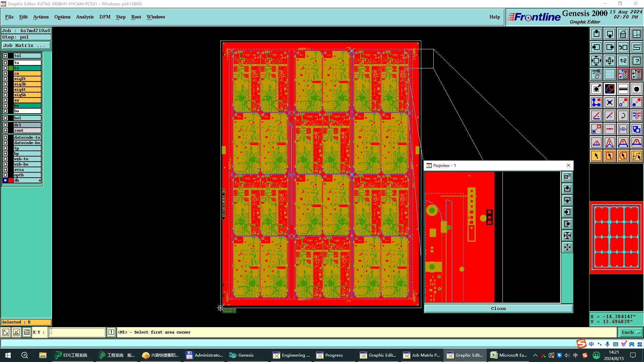Open the Inch units dropdown
Viewport: 644px width, 362px height.
(x=630, y=332)
